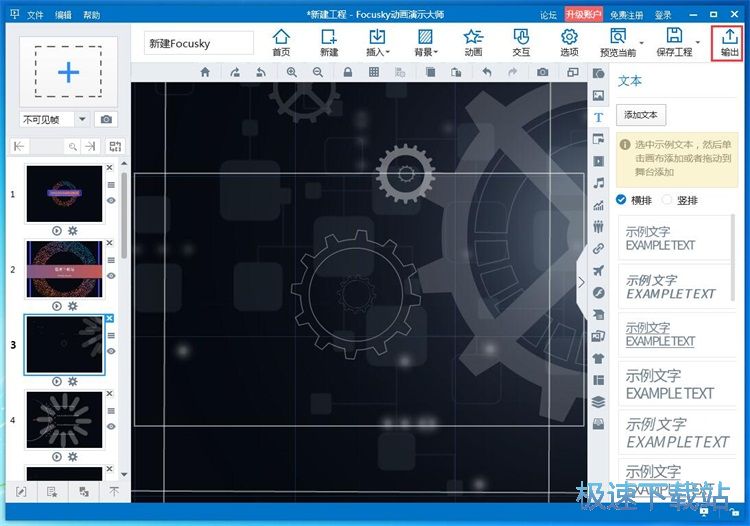Screen dimensions: 750x526
Task: Open the music note audio tool
Action: [598, 183]
